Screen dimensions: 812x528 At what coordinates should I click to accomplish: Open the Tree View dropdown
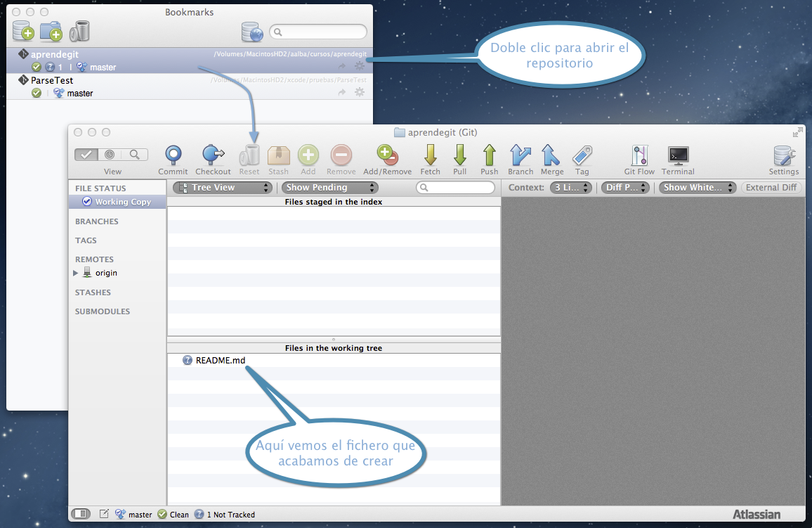tap(222, 188)
